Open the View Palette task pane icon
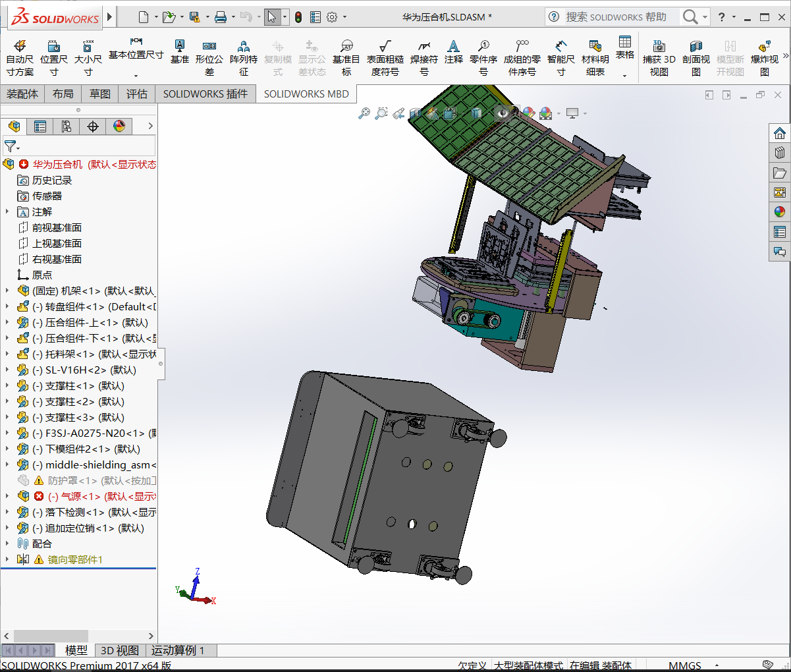The image size is (791, 672). pyautogui.click(x=780, y=192)
